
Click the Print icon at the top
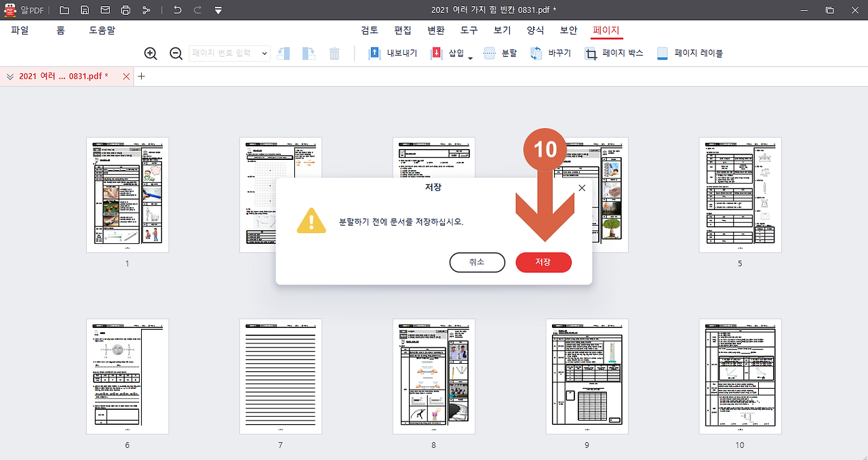(x=125, y=9)
